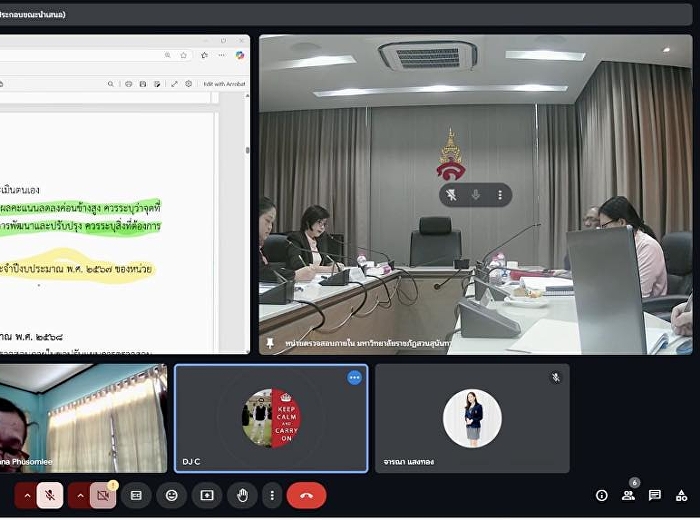Turn on the camera in the call bar
Image resolution: width=700 pixels, height=520 pixels.
[x=103, y=495]
